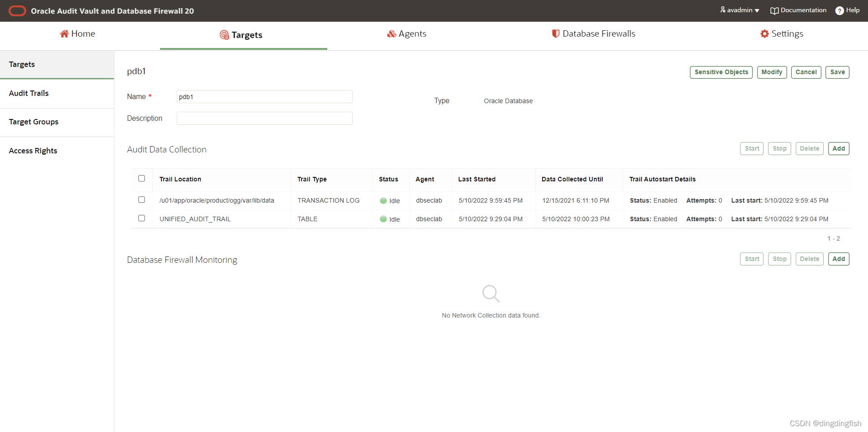
Task: Click Add under Database Firewall Monitoring
Action: coord(839,259)
